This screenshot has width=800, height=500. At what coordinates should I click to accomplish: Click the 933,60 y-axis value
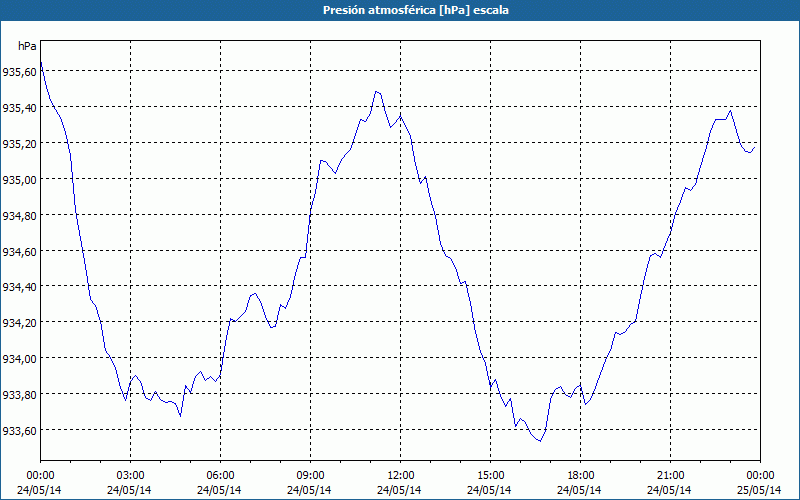[20, 431]
